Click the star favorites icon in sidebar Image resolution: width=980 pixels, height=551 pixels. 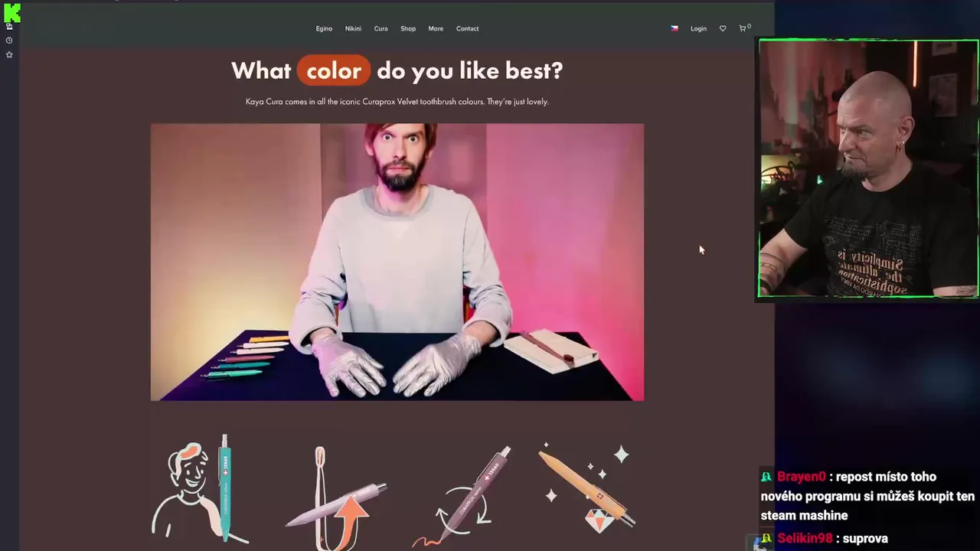[9, 54]
